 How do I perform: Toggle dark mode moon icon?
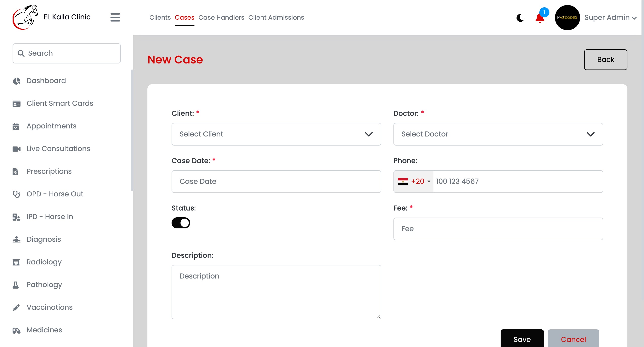(x=520, y=18)
